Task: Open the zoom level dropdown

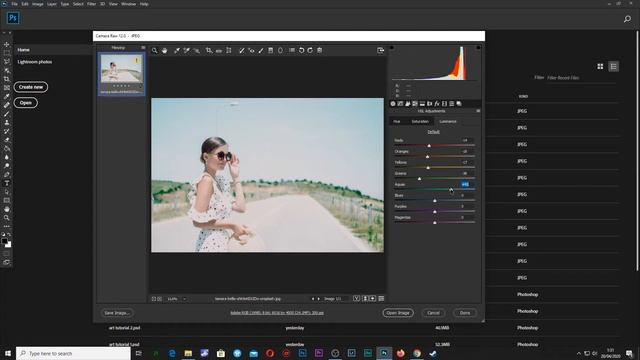Action: pyautogui.click(x=184, y=299)
